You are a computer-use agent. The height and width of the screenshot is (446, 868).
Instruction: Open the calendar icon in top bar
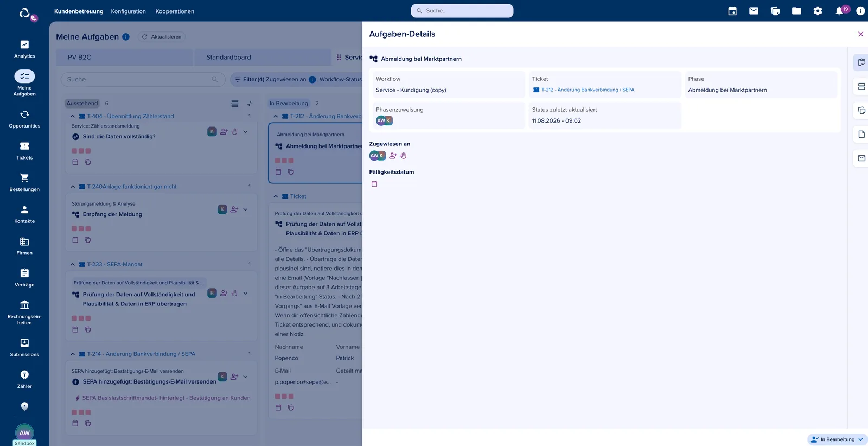(x=732, y=11)
